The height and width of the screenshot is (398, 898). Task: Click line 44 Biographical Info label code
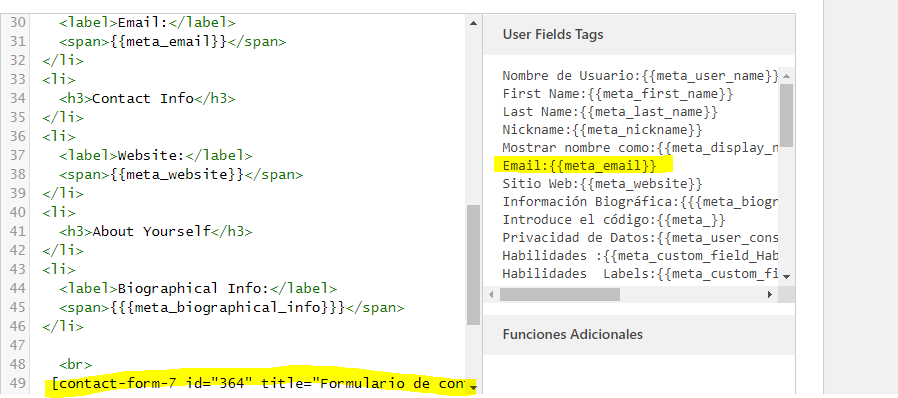pos(198,288)
